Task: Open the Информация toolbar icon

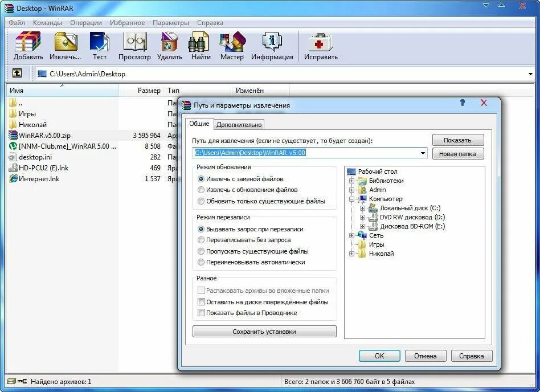Action: [272, 46]
